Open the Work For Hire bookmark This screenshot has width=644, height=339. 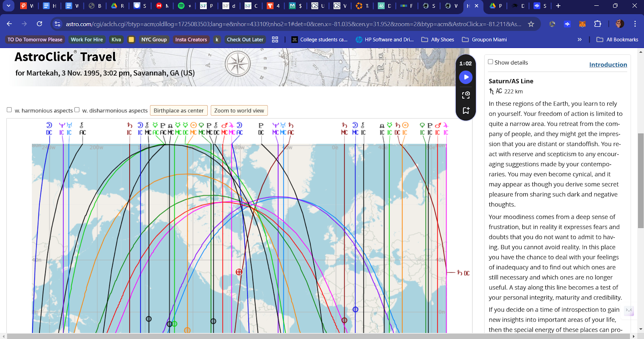tap(87, 40)
